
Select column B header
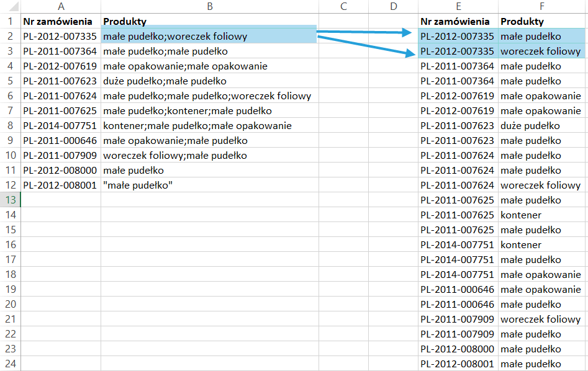click(209, 6)
